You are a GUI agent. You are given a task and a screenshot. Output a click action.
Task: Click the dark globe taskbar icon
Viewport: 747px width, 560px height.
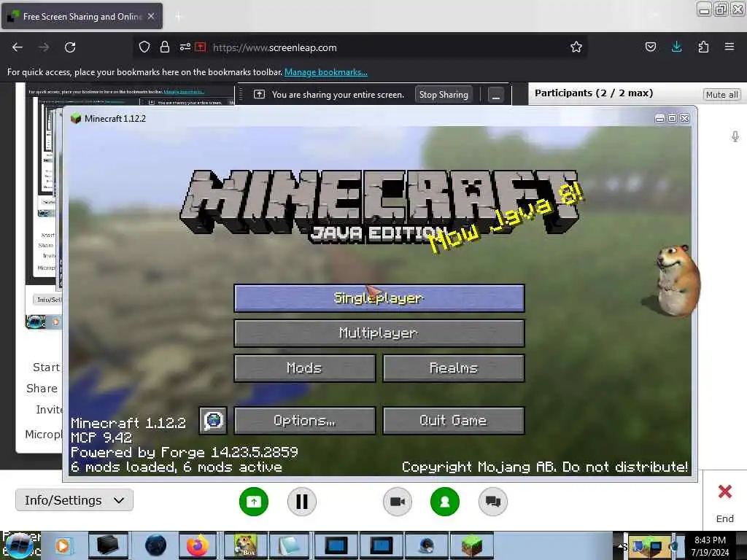(155, 545)
